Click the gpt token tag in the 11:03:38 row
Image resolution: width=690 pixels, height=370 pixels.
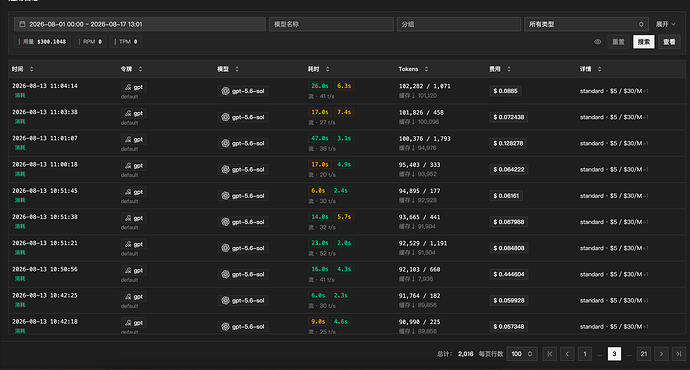pyautogui.click(x=133, y=113)
